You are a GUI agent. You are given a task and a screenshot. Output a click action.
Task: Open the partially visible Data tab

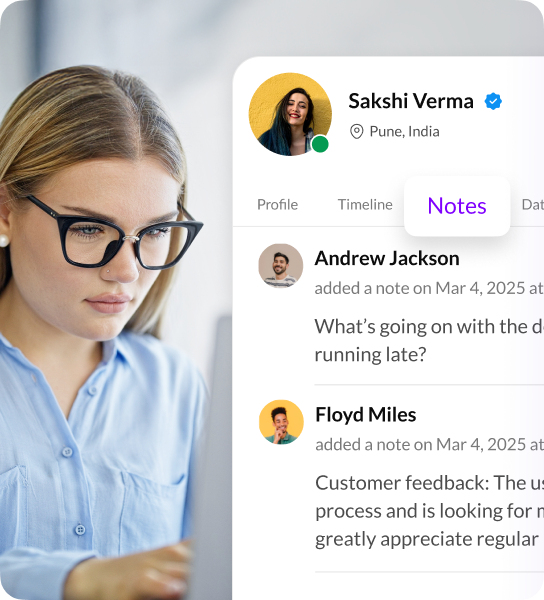533,205
